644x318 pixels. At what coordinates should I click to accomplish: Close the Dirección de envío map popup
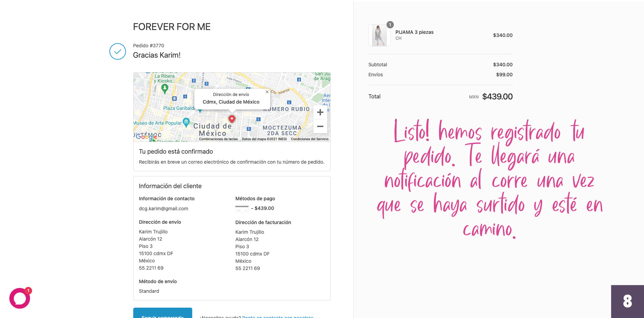pyautogui.click(x=267, y=92)
